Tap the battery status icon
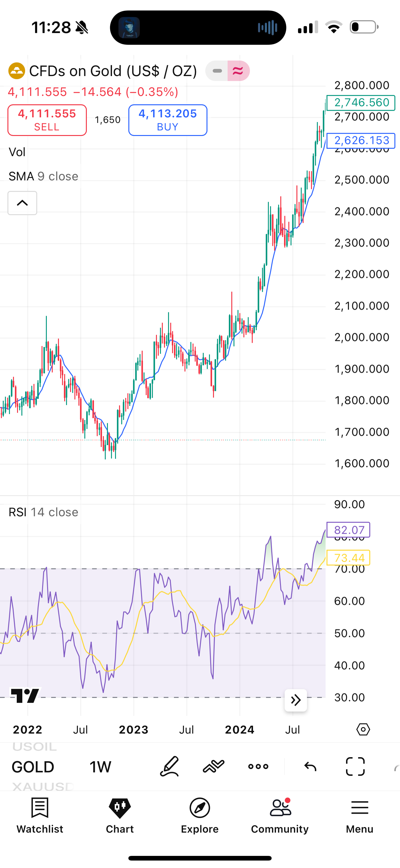The height and width of the screenshot is (868, 400). coord(364,27)
